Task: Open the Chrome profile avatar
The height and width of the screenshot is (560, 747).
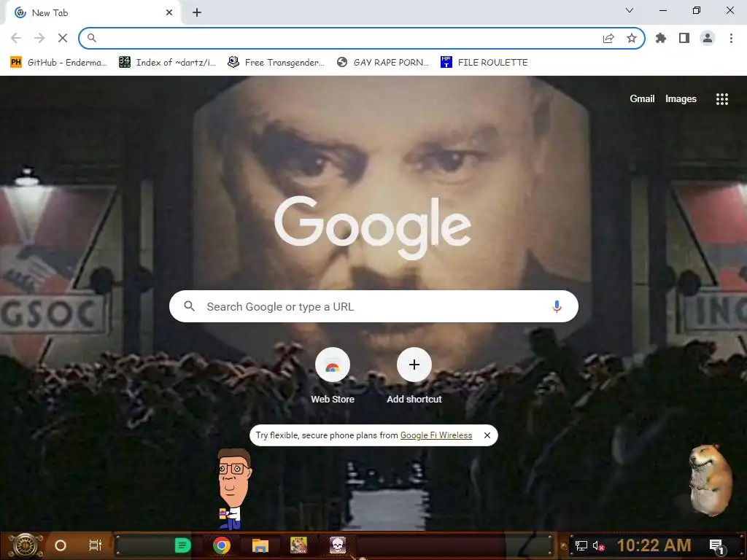Action: click(x=708, y=38)
